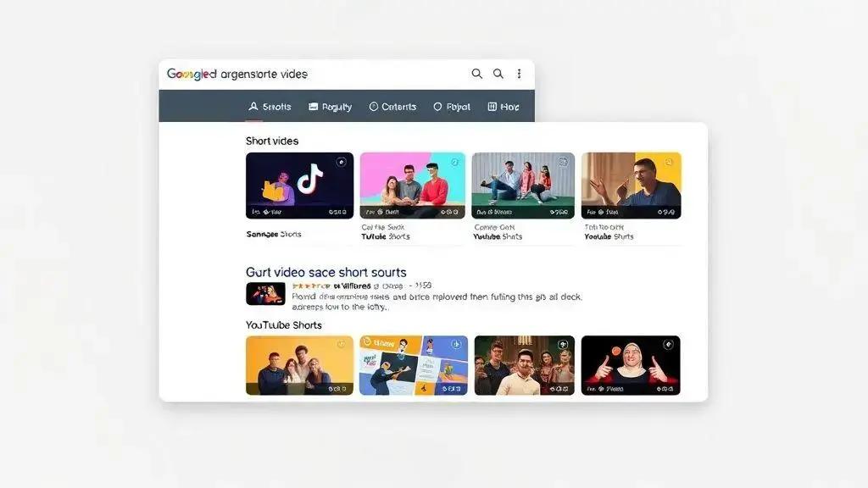
Task: Click corner badge on orange group video
Action: tap(341, 345)
